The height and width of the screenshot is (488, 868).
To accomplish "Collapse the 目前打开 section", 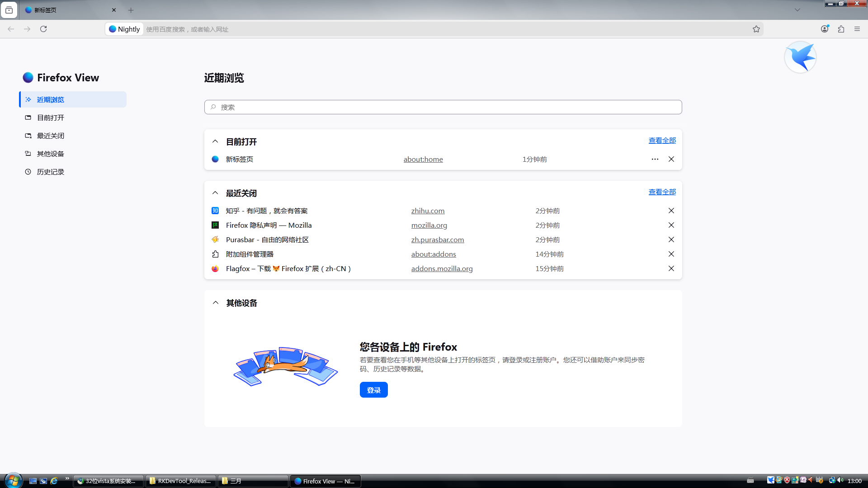I will pos(215,141).
